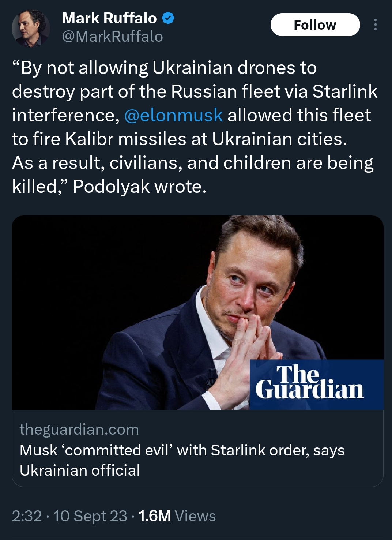Click the blue verified checkmark badge
The image size is (392, 540).
pyautogui.click(x=168, y=18)
